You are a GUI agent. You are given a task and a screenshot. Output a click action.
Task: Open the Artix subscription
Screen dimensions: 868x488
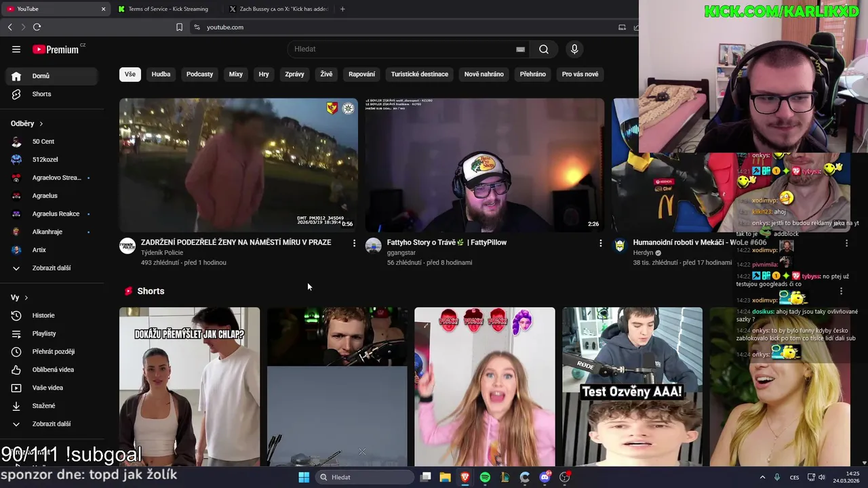pyautogui.click(x=52, y=250)
